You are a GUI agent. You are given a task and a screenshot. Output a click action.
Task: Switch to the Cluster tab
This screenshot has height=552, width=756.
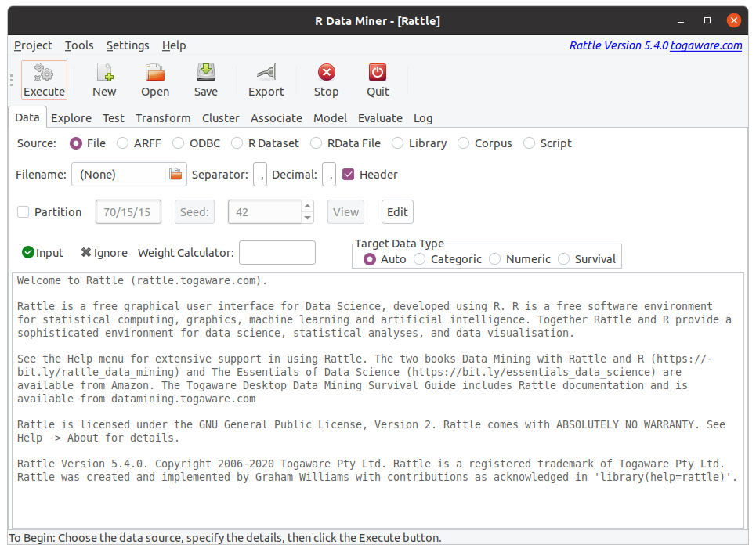(x=221, y=118)
